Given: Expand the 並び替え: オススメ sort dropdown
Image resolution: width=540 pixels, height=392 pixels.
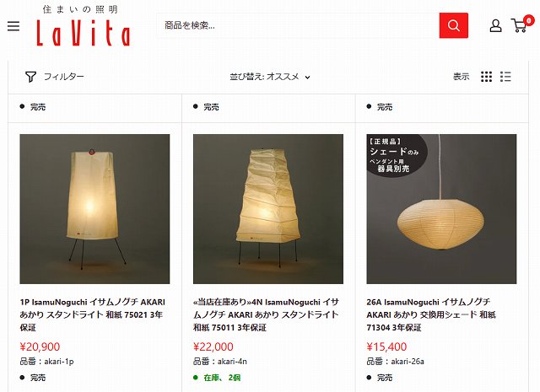Looking at the screenshot, I should (270, 77).
